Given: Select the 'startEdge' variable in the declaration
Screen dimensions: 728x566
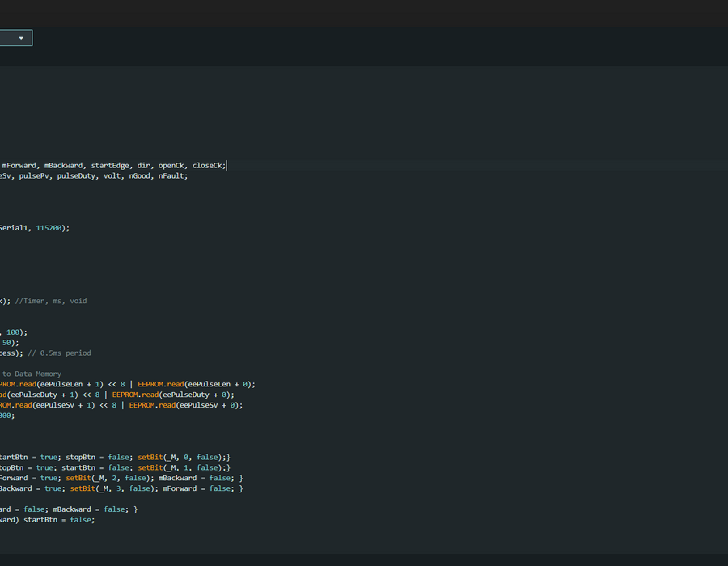Looking at the screenshot, I should (110, 166).
